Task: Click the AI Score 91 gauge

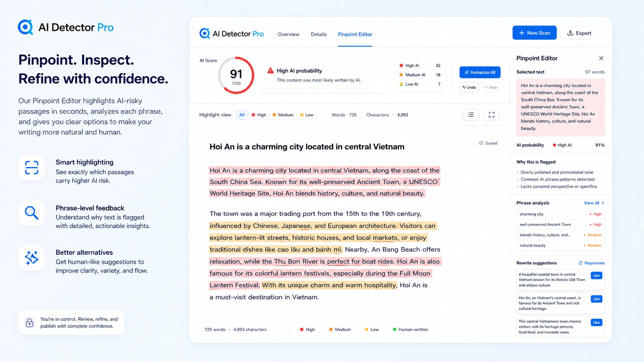Action: [x=236, y=75]
